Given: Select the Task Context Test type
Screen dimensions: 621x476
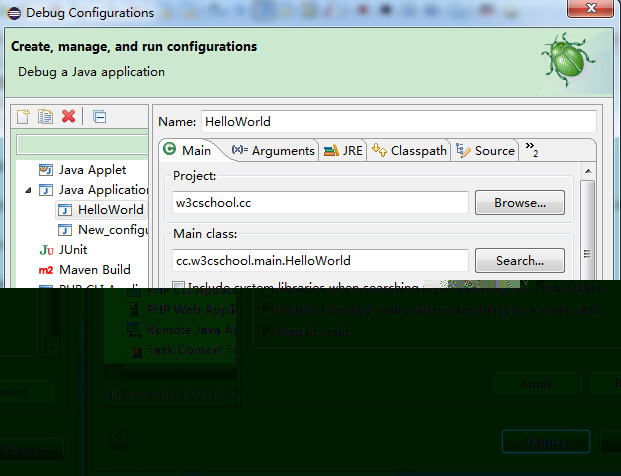Looking at the screenshot, I should click(x=184, y=350).
